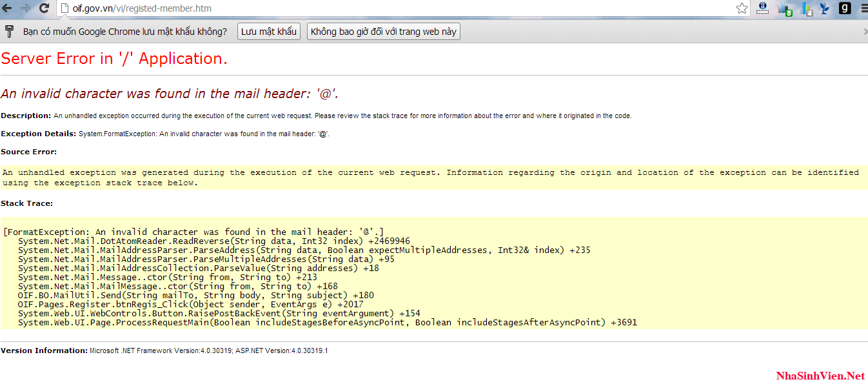Go back to the previous page
This screenshot has width=868, height=386.
(x=7, y=8)
